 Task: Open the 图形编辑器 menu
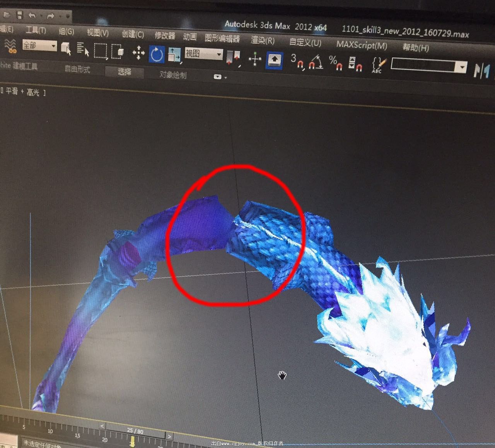tap(222, 39)
